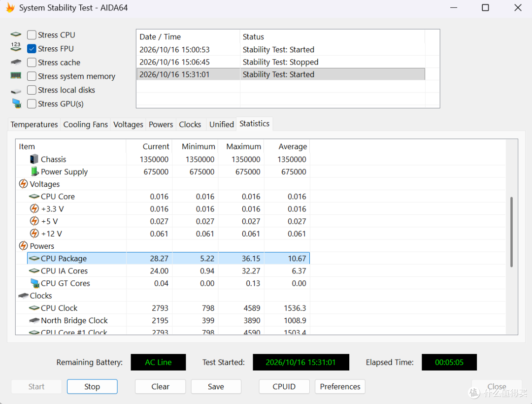Select the CPU Package power row
Viewport: 532px width, 404px height.
point(168,259)
